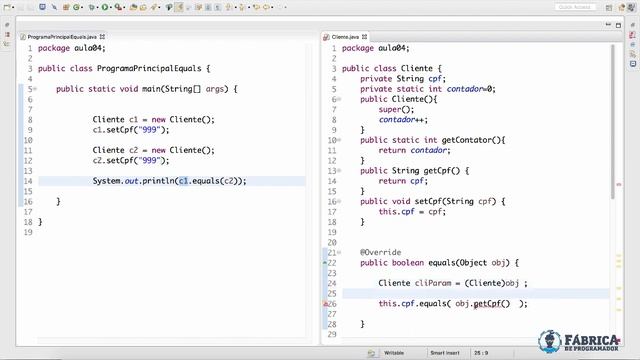Screen dimensions: 640x360
Task: Click the Open Perspective icon
Action: (x=609, y=7)
